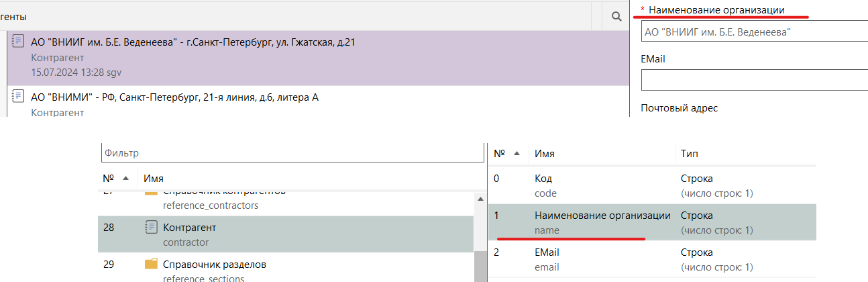868x282 pixels.
Task: Click the Имя header in left list
Action: click(x=154, y=179)
